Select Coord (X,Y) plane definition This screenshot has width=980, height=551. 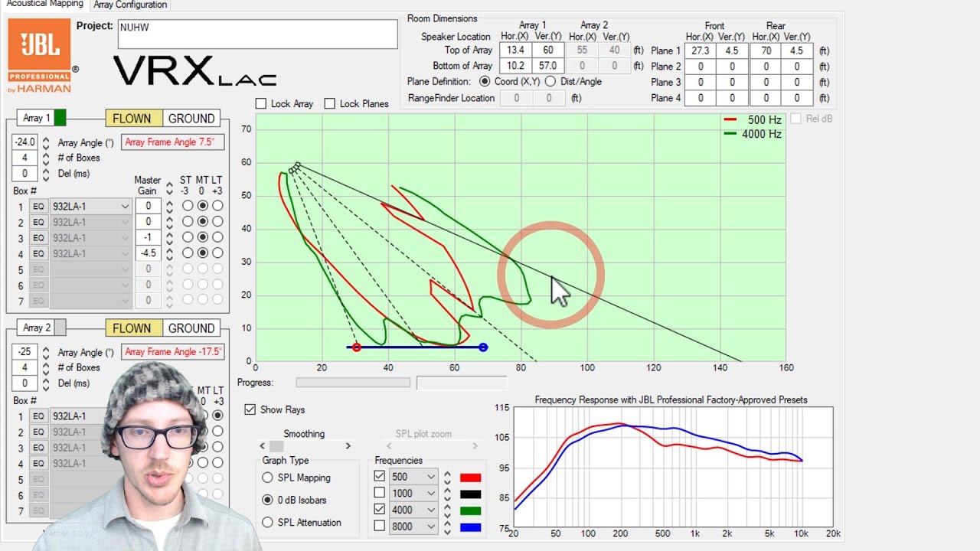point(485,81)
